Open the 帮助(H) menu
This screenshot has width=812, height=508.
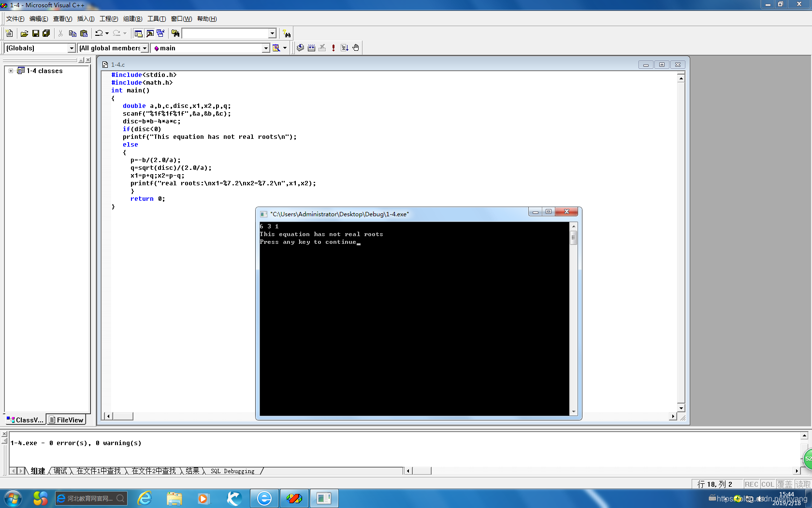(x=207, y=19)
